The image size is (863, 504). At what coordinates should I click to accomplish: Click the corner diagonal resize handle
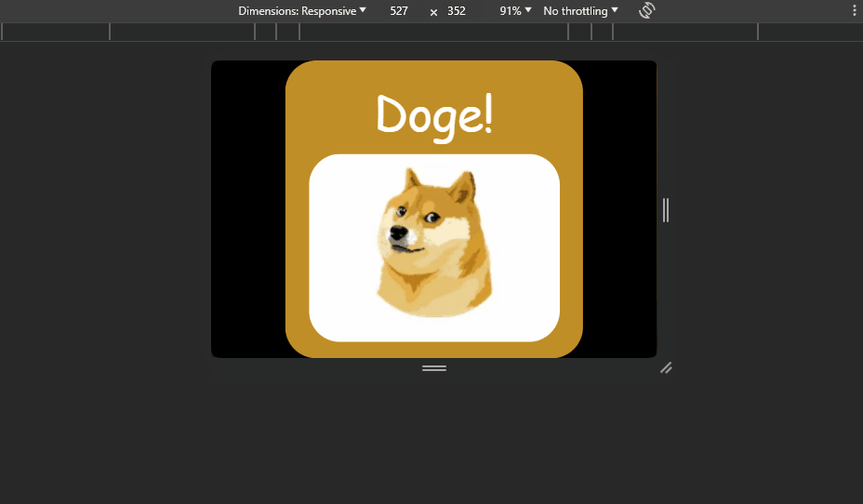pyautogui.click(x=666, y=368)
